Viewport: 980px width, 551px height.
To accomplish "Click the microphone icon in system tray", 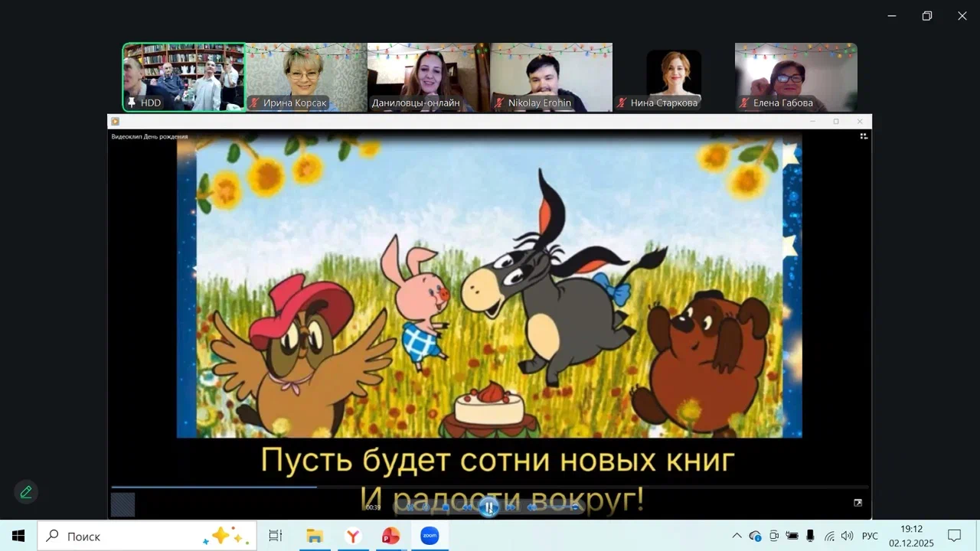I will click(x=810, y=536).
